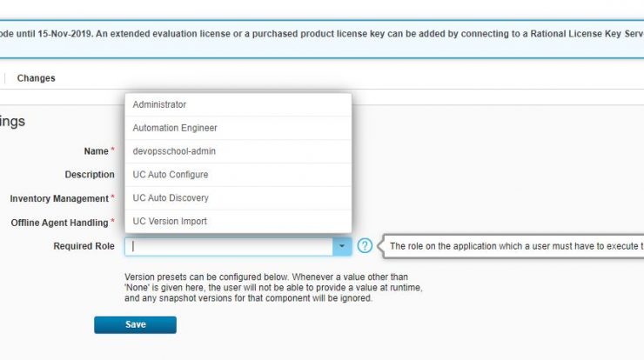
Task: Click the help question mark icon
Action: pyautogui.click(x=365, y=246)
